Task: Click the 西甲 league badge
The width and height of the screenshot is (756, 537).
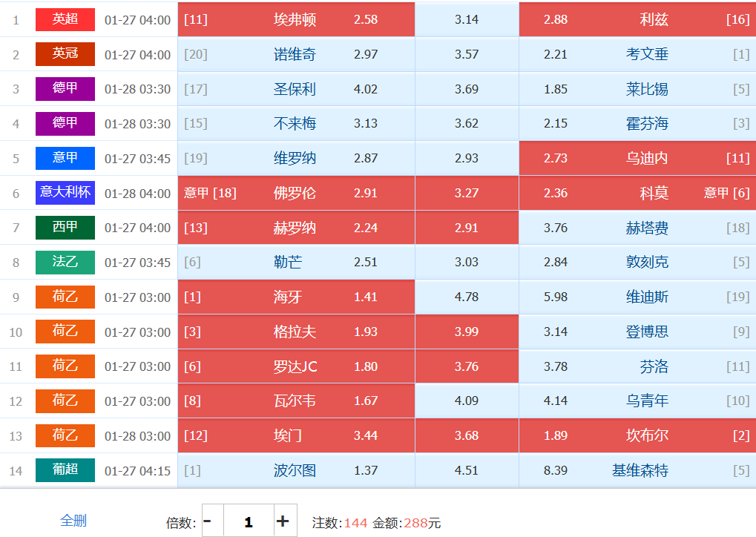Action: pyautogui.click(x=65, y=228)
